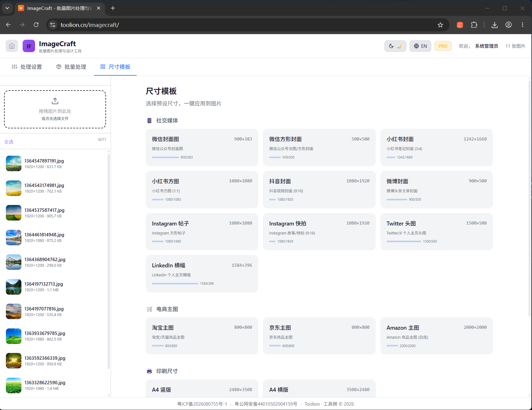Open 粤公网安备44010502004159号 footer link

266,404
